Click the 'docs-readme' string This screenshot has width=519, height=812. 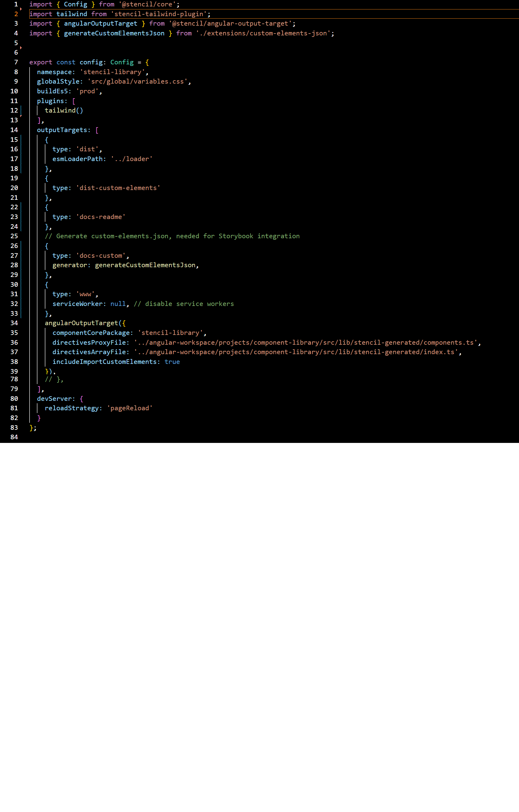pos(101,217)
